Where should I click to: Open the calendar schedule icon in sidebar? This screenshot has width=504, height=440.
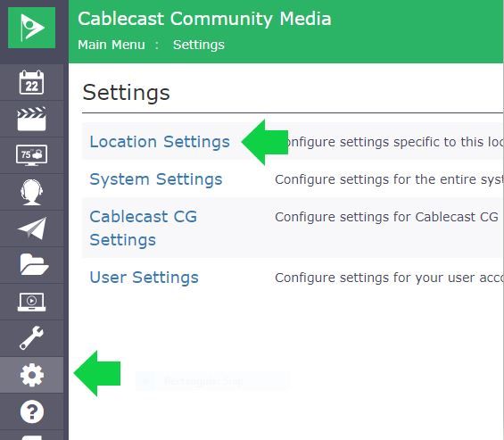click(x=31, y=83)
